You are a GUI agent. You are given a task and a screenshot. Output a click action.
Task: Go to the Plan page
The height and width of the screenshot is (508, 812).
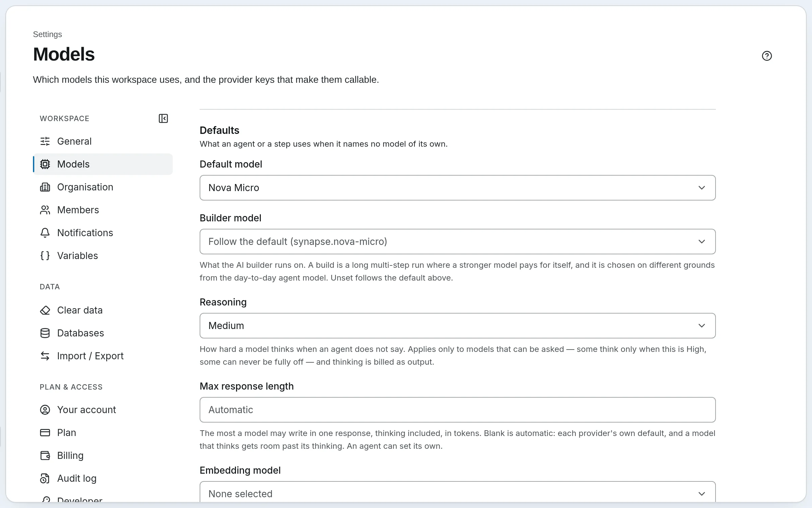[103, 433]
